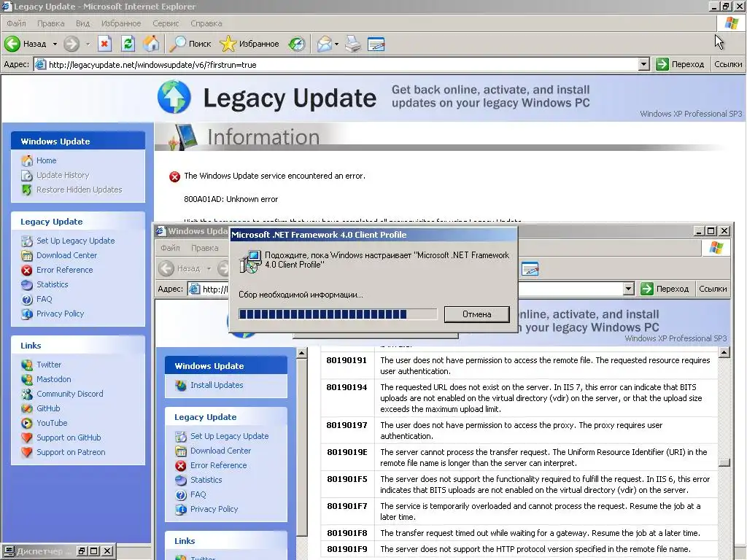Click Переход go button in main window

pyautogui.click(x=680, y=64)
